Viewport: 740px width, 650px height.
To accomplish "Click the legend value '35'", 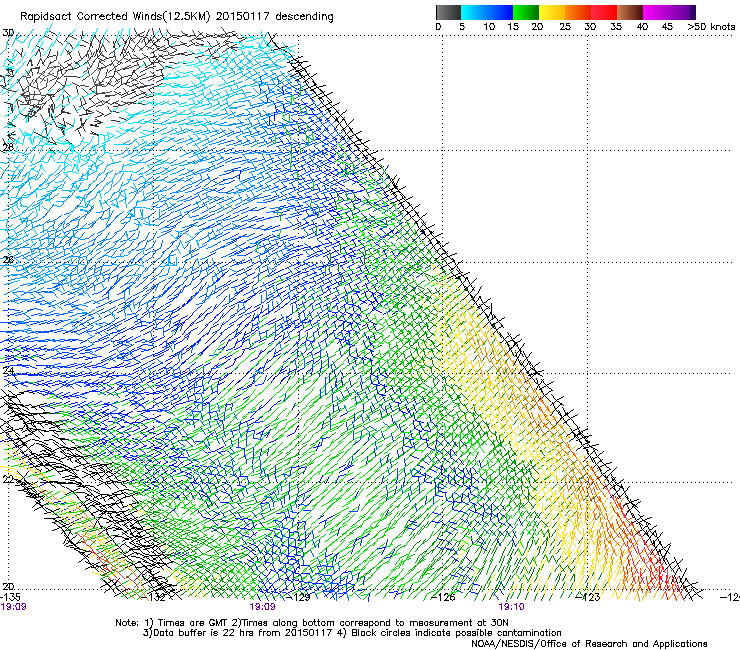I will click(616, 27).
